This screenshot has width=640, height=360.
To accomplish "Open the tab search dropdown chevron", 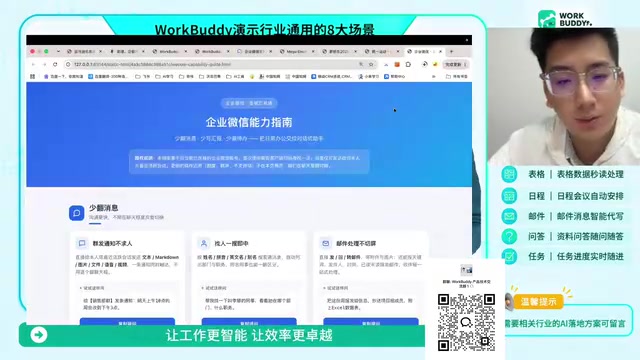I will click(x=58, y=51).
